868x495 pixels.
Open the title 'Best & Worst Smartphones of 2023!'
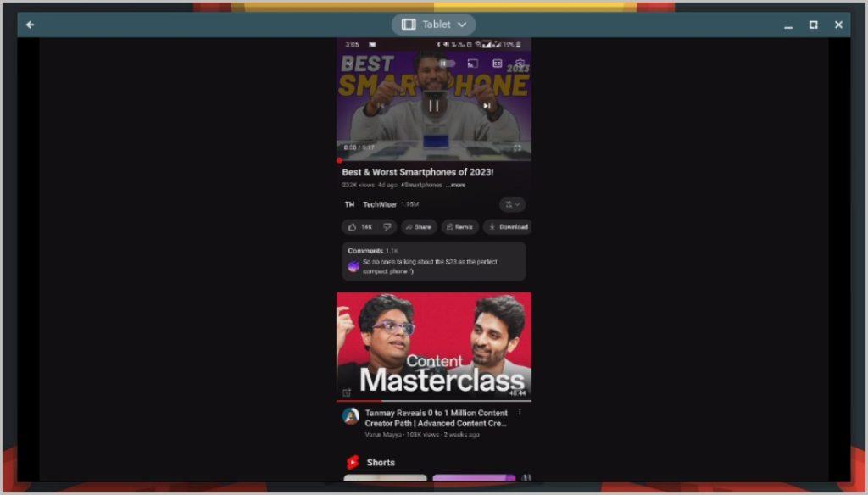[x=418, y=172]
